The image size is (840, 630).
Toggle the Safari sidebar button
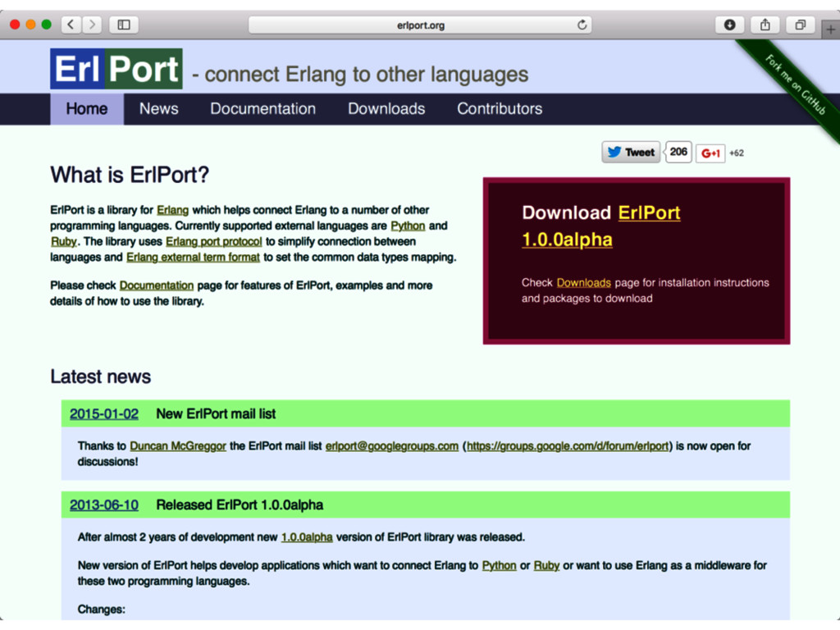click(x=124, y=25)
